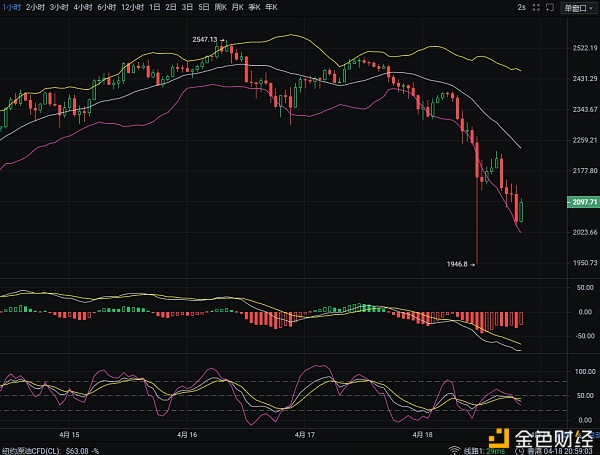Open the 1日 daily chart
The width and height of the screenshot is (600, 455).
tap(155, 7)
